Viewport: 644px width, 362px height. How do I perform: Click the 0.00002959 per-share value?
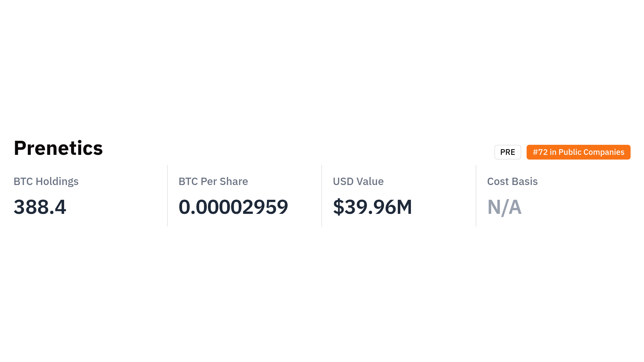[233, 207]
